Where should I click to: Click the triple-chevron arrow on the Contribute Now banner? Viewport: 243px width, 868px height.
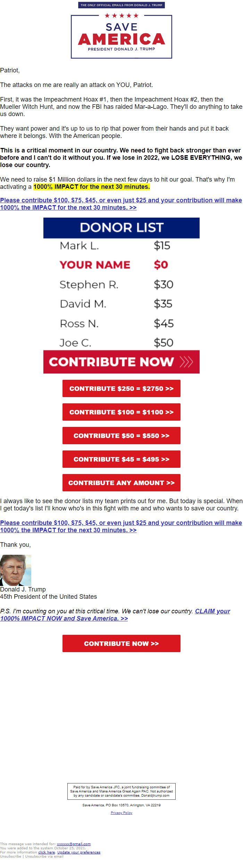click(186, 362)
